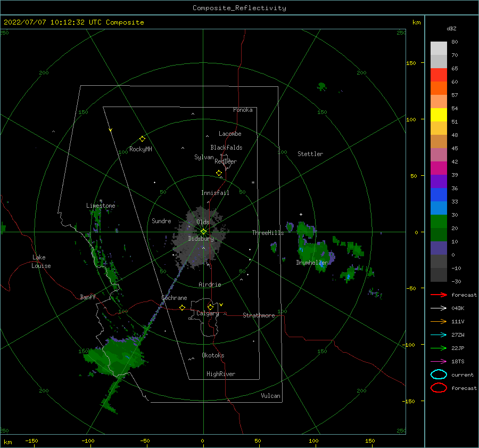Click the cyan 27ZW arrow in the legend

coord(439,335)
